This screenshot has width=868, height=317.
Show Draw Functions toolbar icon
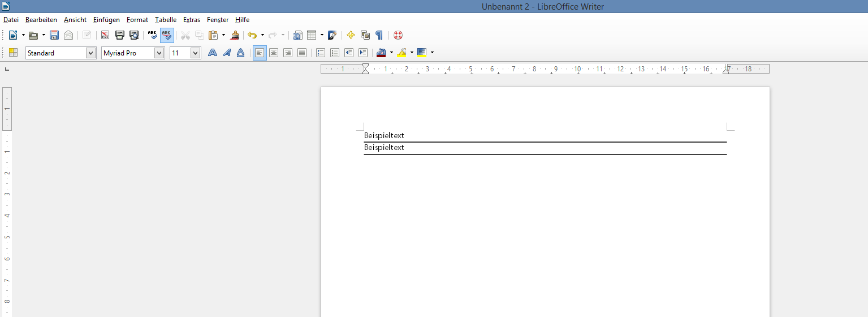(x=332, y=35)
